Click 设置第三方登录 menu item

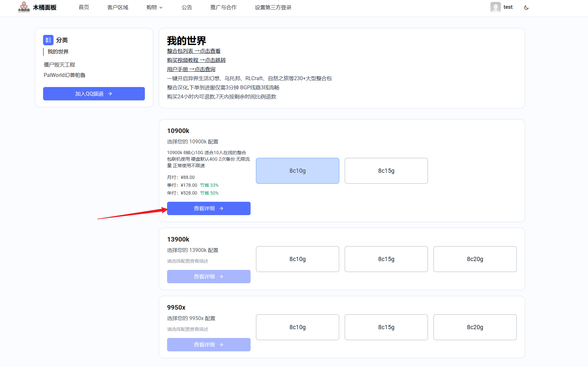tap(273, 7)
